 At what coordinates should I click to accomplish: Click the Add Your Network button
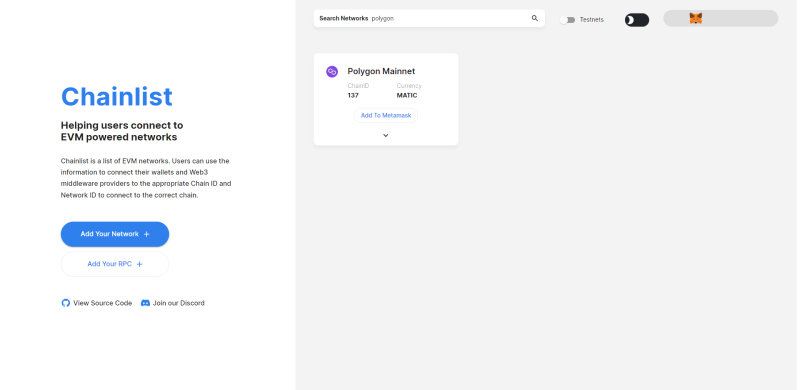tap(115, 234)
